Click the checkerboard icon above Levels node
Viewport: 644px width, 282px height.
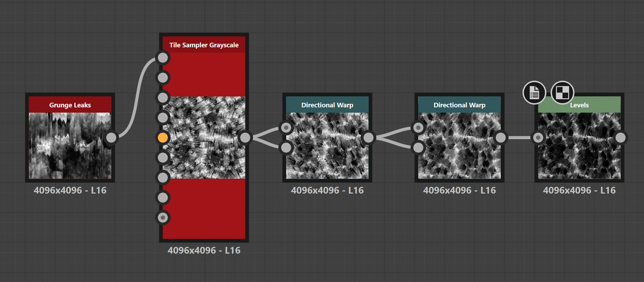(x=562, y=93)
